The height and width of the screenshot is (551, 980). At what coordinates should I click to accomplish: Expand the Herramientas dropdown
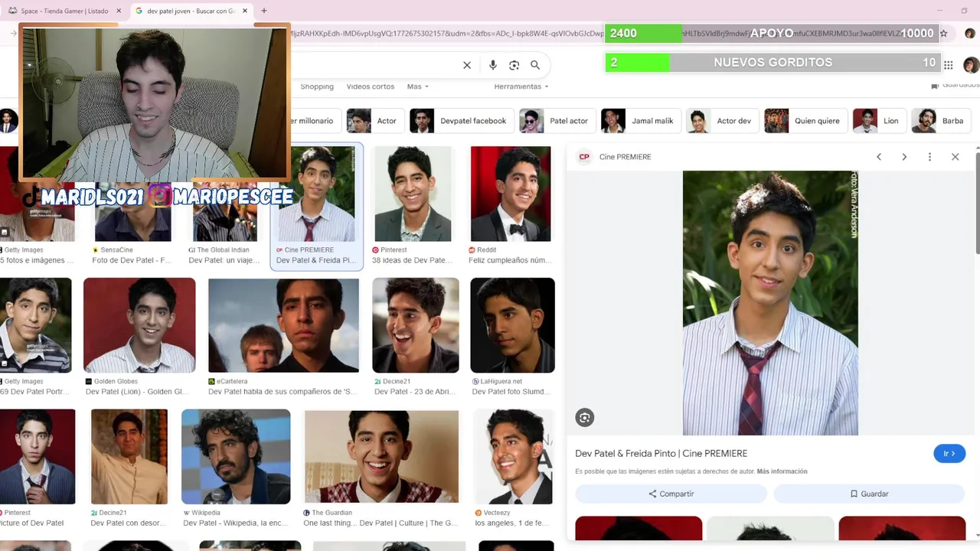pyautogui.click(x=521, y=86)
